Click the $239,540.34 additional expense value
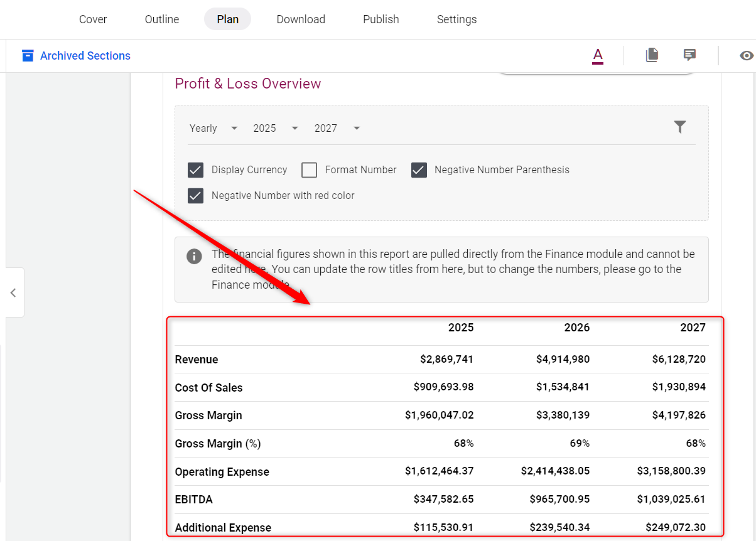 [x=560, y=528]
